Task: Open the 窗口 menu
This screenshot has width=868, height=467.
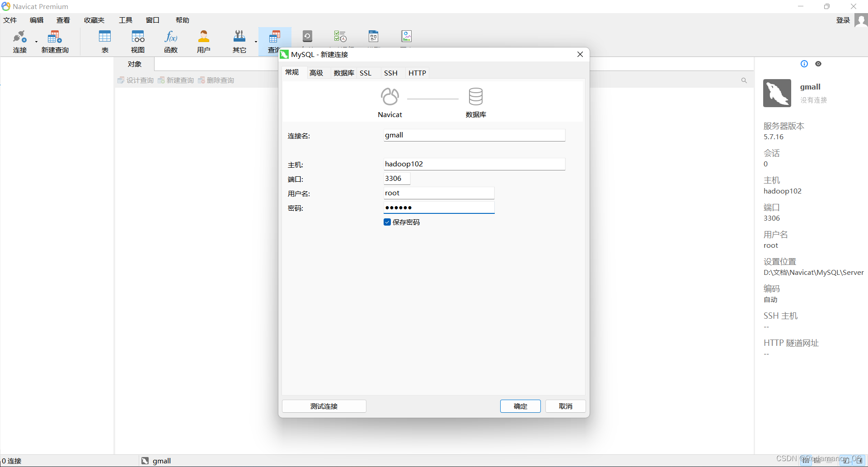Action: click(153, 20)
